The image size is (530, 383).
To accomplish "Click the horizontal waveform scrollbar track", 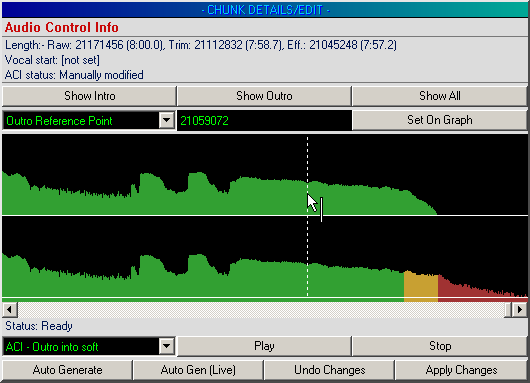I will tap(261, 310).
